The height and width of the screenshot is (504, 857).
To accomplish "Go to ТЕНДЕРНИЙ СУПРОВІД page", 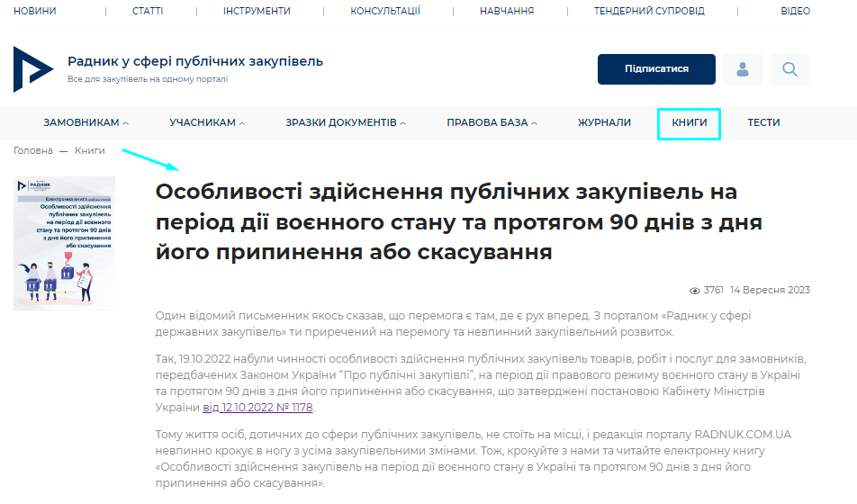I will coord(649,11).
